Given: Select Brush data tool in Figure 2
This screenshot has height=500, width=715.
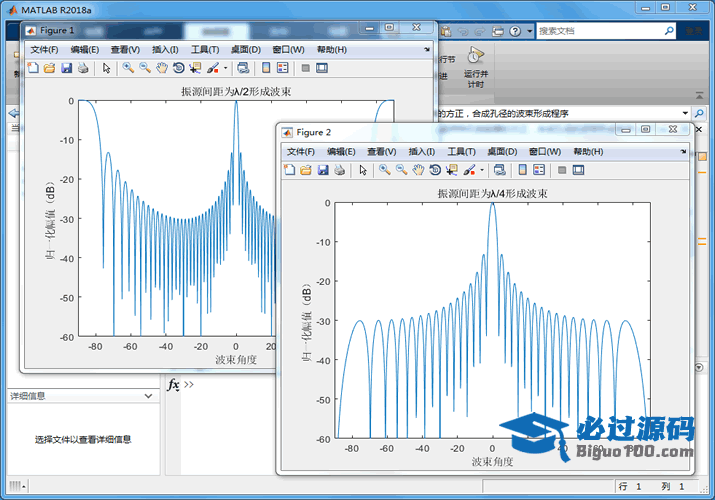Looking at the screenshot, I should pyautogui.click(x=470, y=170).
